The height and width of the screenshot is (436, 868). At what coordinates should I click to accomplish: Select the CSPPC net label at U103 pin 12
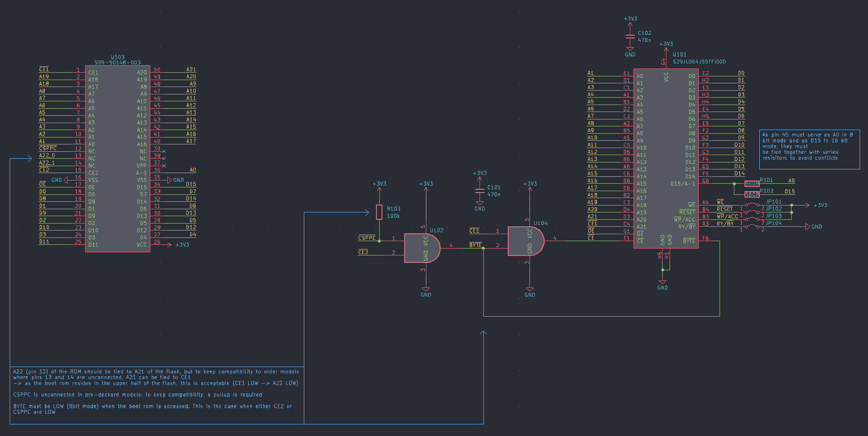click(x=48, y=148)
